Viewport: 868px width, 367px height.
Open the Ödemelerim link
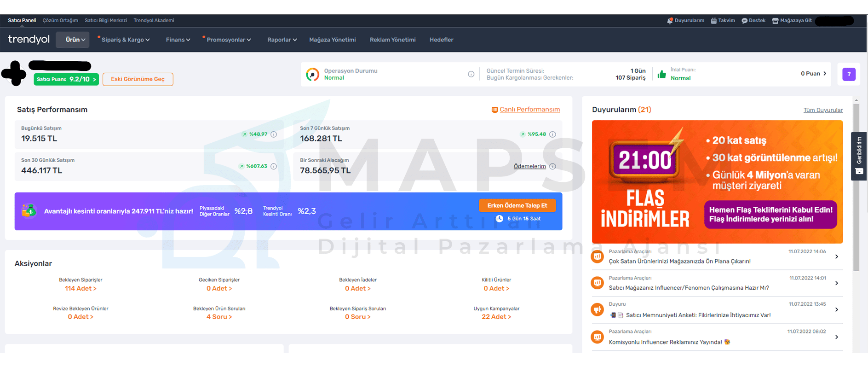point(530,166)
